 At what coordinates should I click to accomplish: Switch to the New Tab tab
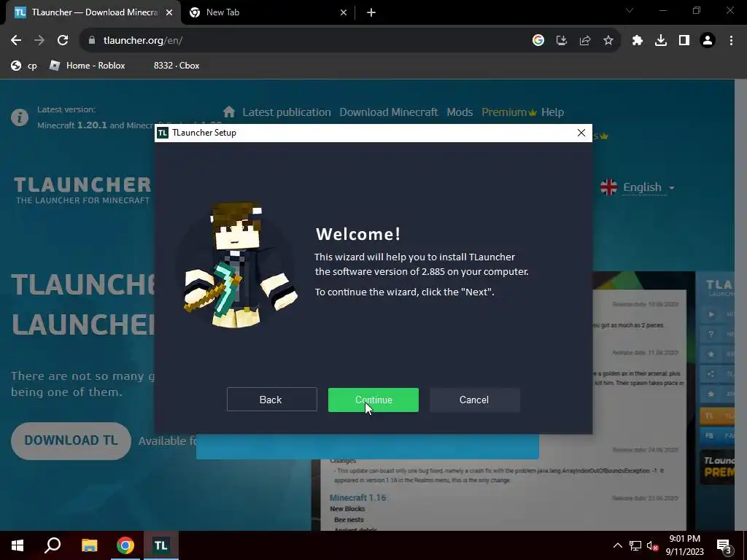(x=268, y=12)
